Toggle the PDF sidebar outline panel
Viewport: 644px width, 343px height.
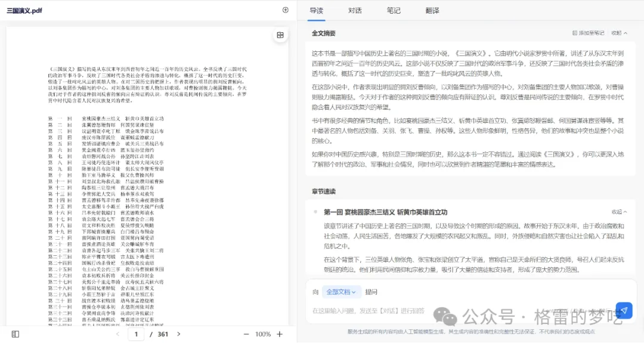(x=16, y=334)
